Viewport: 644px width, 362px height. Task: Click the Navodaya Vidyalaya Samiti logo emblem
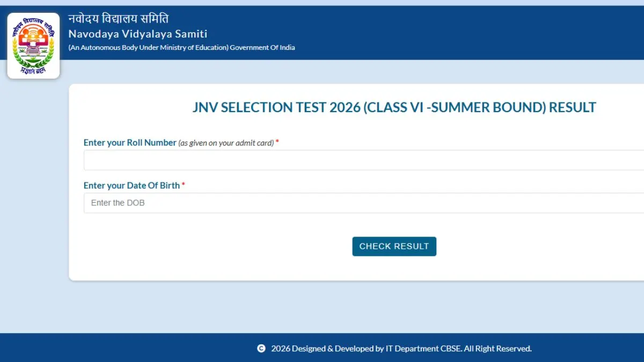pos(33,45)
